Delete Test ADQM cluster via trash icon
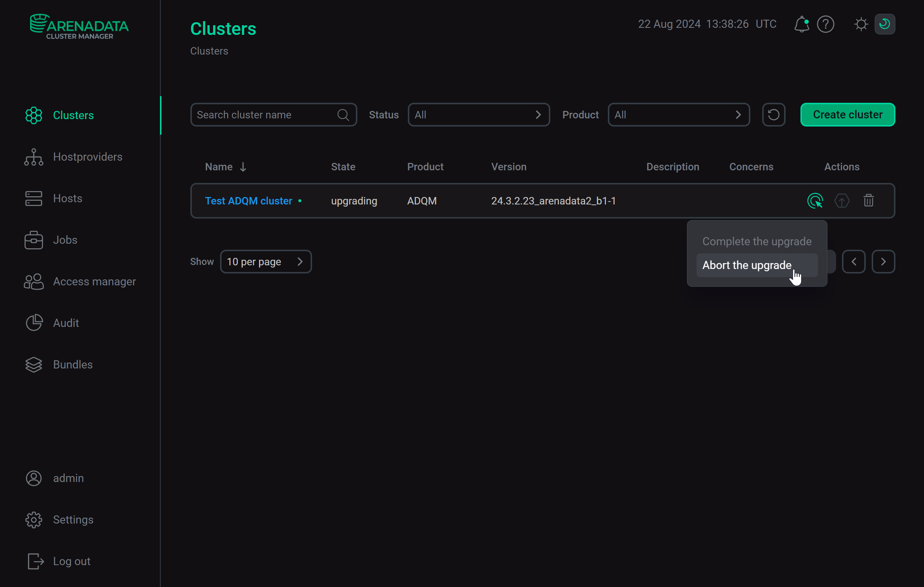 coord(868,201)
